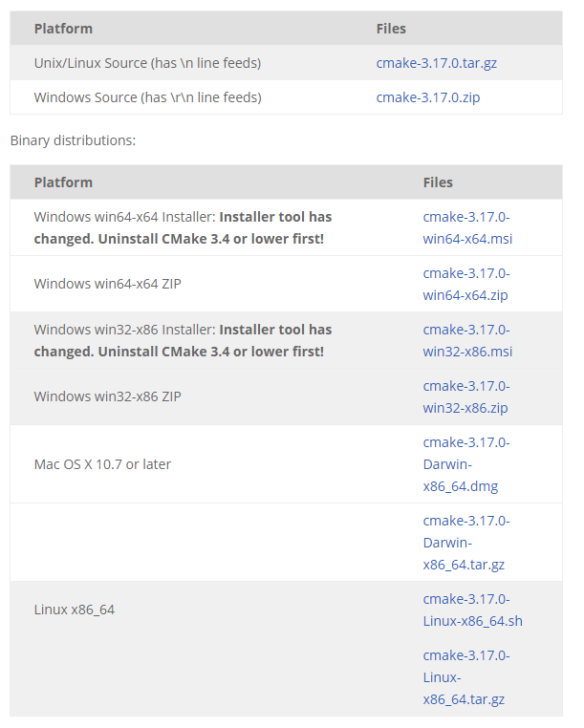Click the cmake-3.17.0-win64-x64.zip link

[466, 284]
